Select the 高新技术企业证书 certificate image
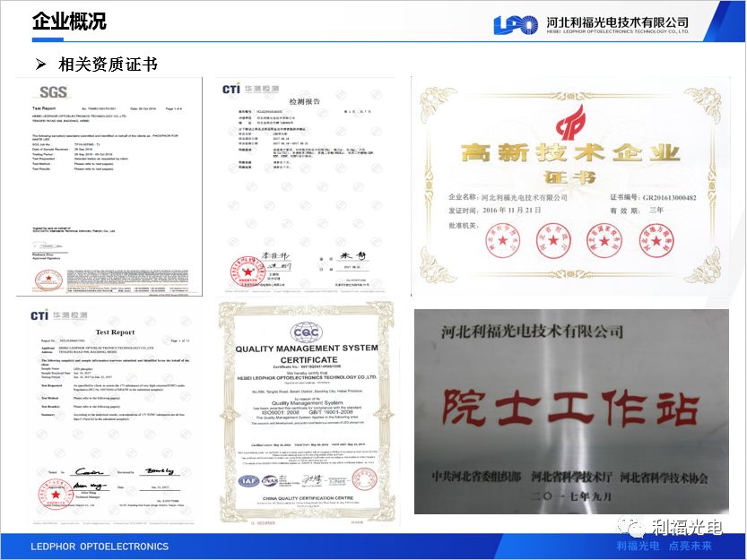This screenshot has width=747, height=560. coord(569,185)
